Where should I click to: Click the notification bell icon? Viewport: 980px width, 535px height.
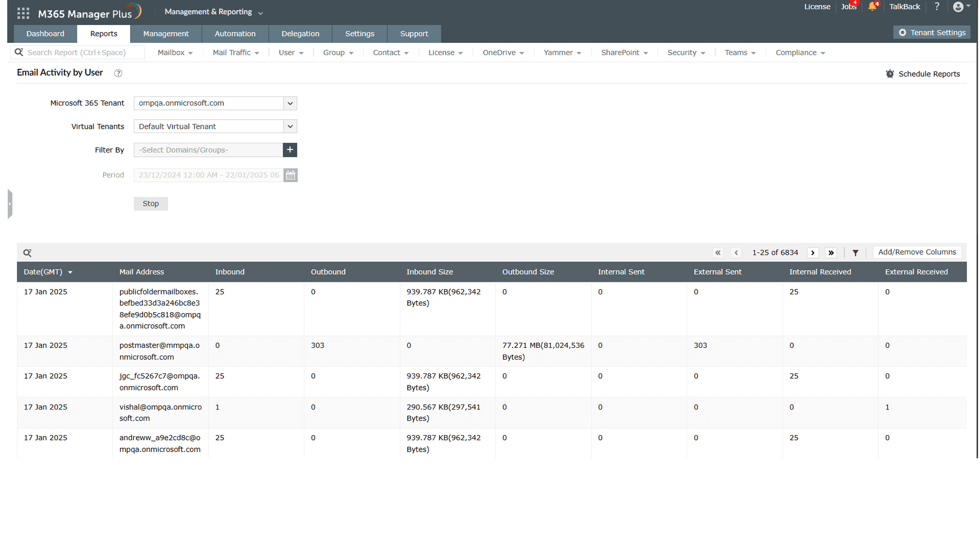pos(872,7)
